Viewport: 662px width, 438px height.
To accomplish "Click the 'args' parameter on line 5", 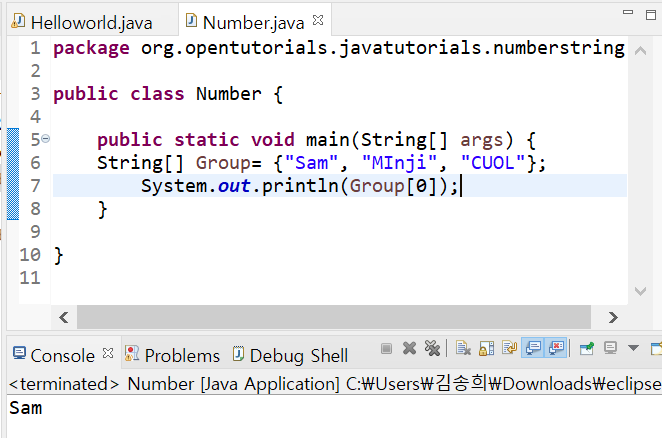I will pyautogui.click(x=481, y=140).
